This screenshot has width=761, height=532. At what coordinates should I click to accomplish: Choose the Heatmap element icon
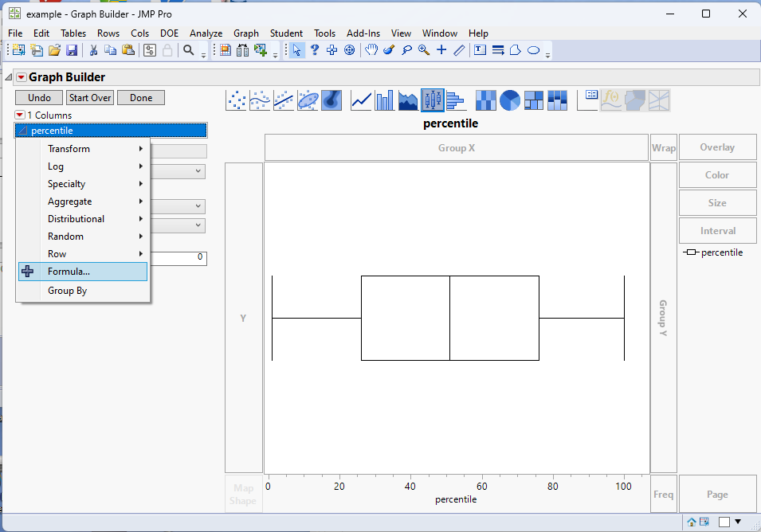click(486, 100)
